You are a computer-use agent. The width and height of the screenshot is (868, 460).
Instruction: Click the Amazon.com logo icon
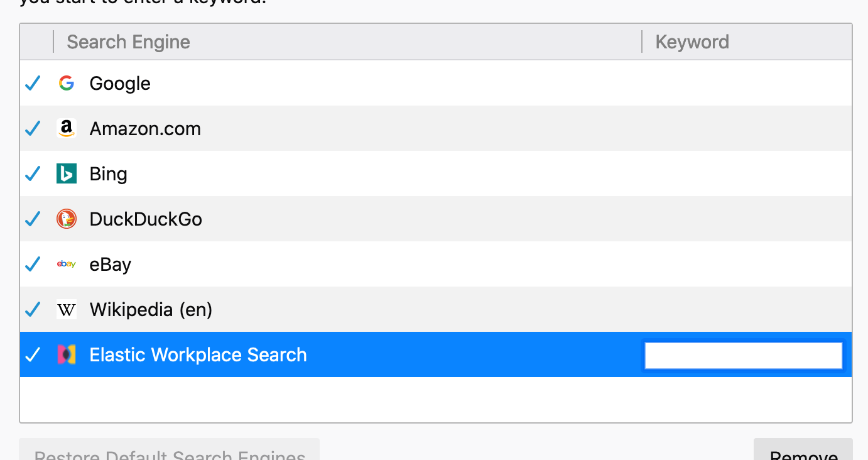click(x=66, y=128)
